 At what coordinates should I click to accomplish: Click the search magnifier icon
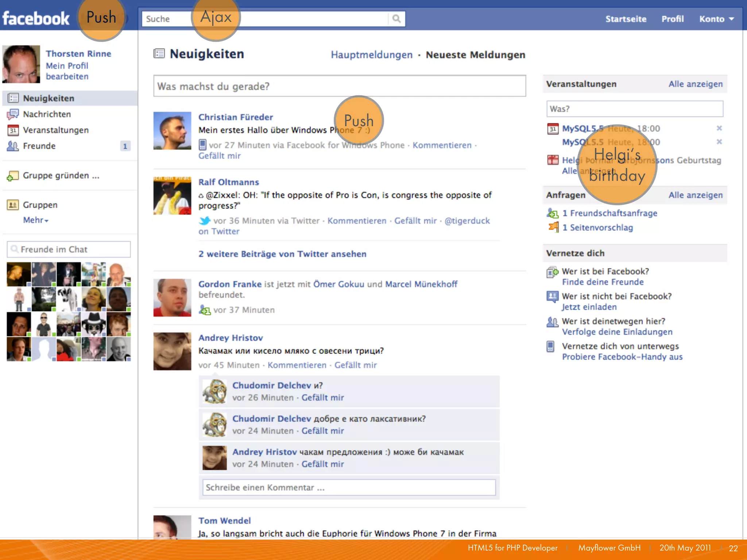pyautogui.click(x=396, y=19)
